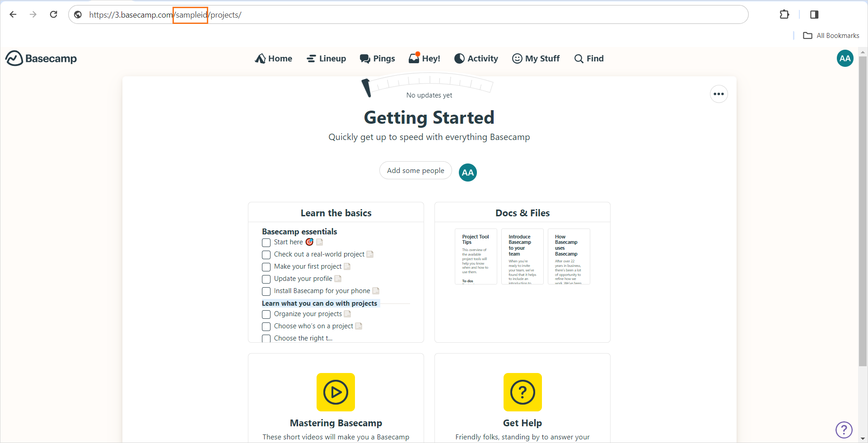Open How Basecamp uses Basecamp document

569,256
